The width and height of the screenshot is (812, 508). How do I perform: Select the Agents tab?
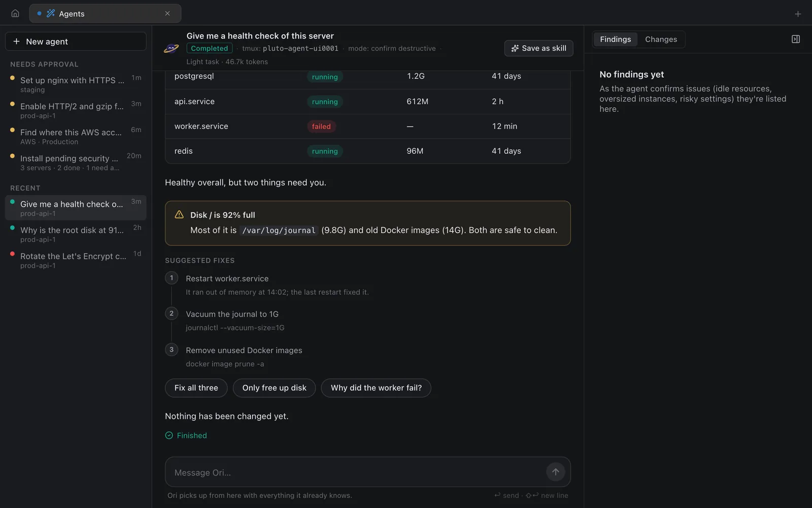point(105,14)
